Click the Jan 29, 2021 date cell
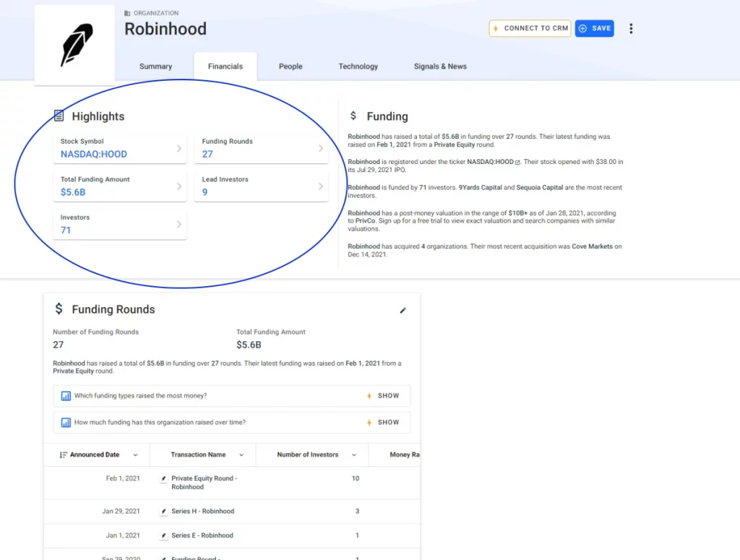This screenshot has height=560, width=740. point(121,512)
